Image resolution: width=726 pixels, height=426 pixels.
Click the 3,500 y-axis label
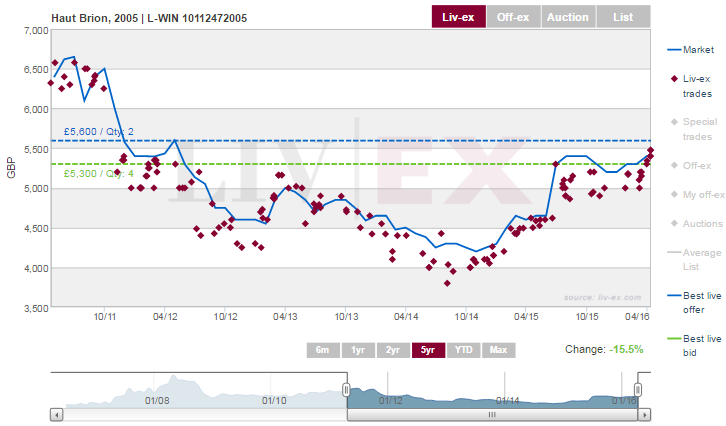[x=36, y=308]
